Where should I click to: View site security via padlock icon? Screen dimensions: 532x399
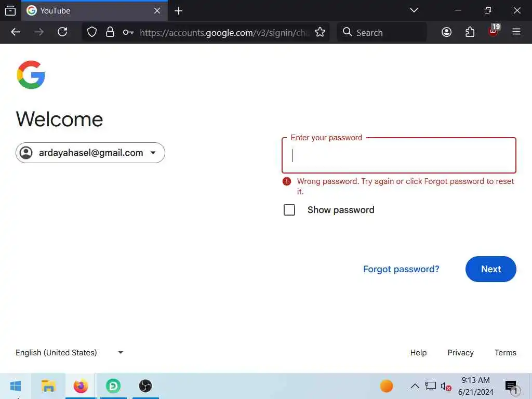(x=110, y=32)
